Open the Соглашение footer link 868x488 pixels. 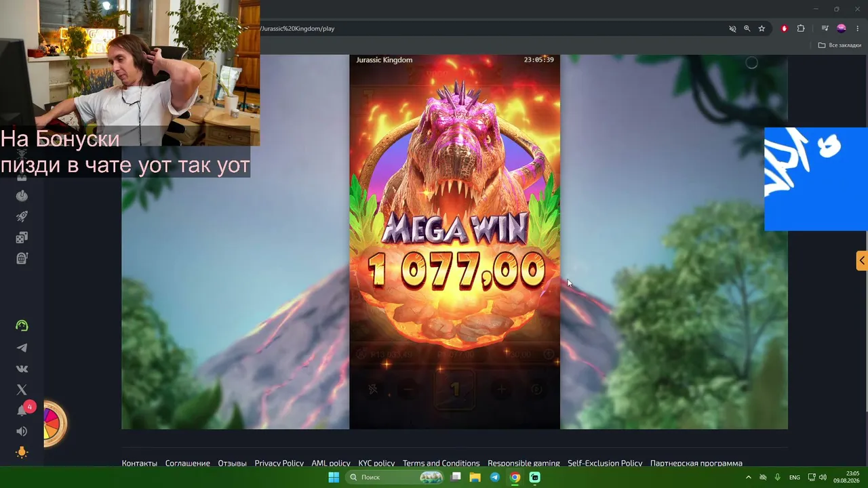(187, 464)
